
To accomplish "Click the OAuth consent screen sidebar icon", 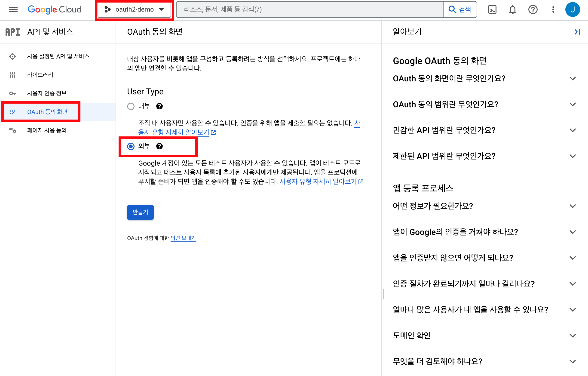I will [x=12, y=112].
